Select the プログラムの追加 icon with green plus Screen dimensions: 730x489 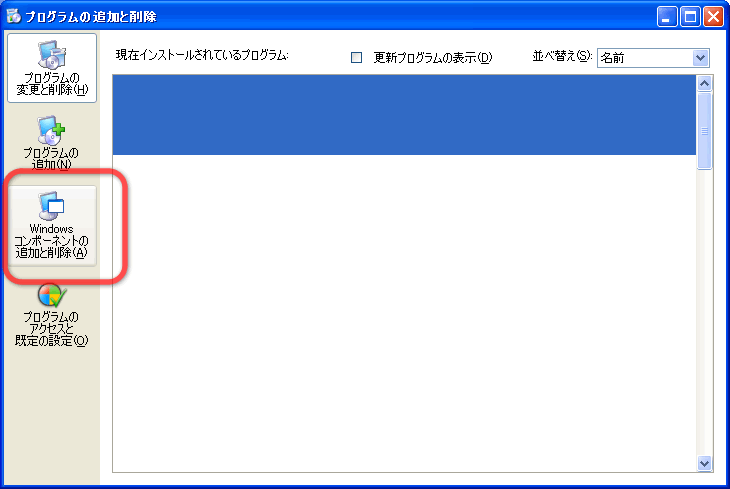pyautogui.click(x=51, y=130)
